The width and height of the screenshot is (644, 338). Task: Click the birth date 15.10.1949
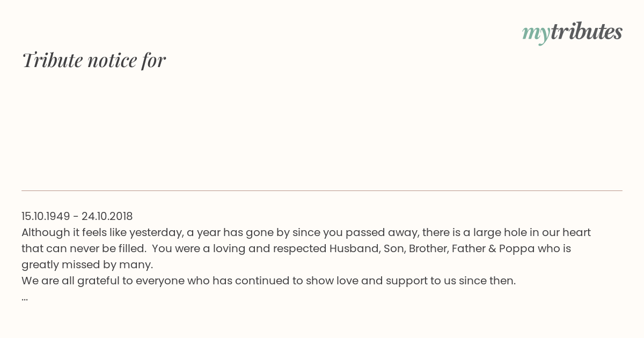click(x=46, y=216)
